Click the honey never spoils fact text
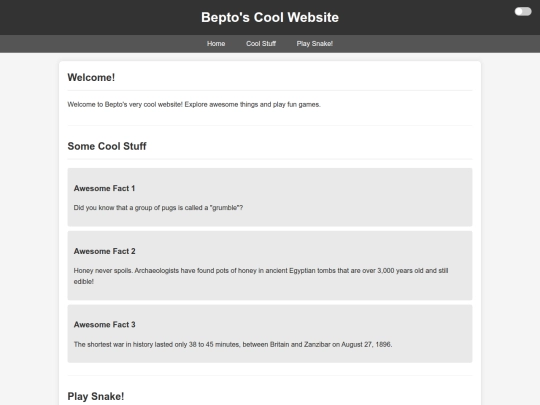The width and height of the screenshot is (540, 405). point(261,276)
